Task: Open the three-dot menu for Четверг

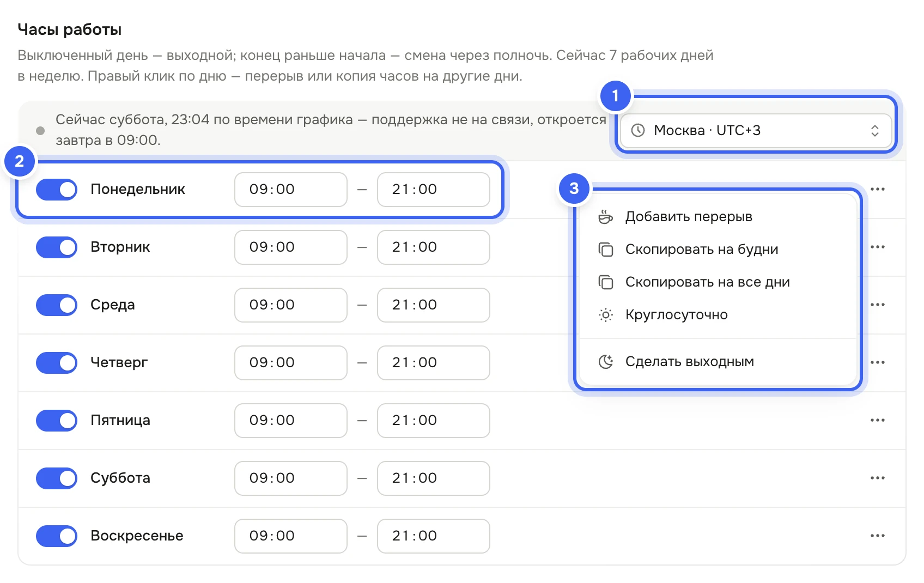Action: pos(877,363)
